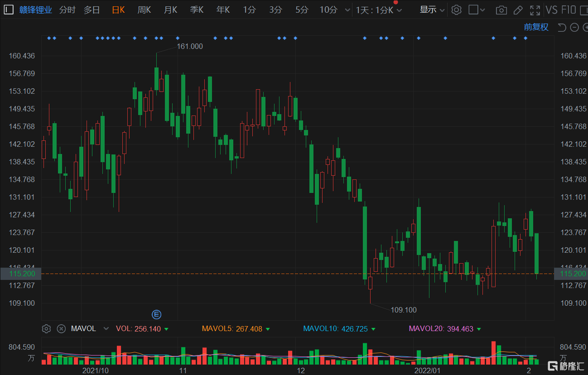
Task: Expand the 显示 display dropdown
Action: tap(432, 10)
